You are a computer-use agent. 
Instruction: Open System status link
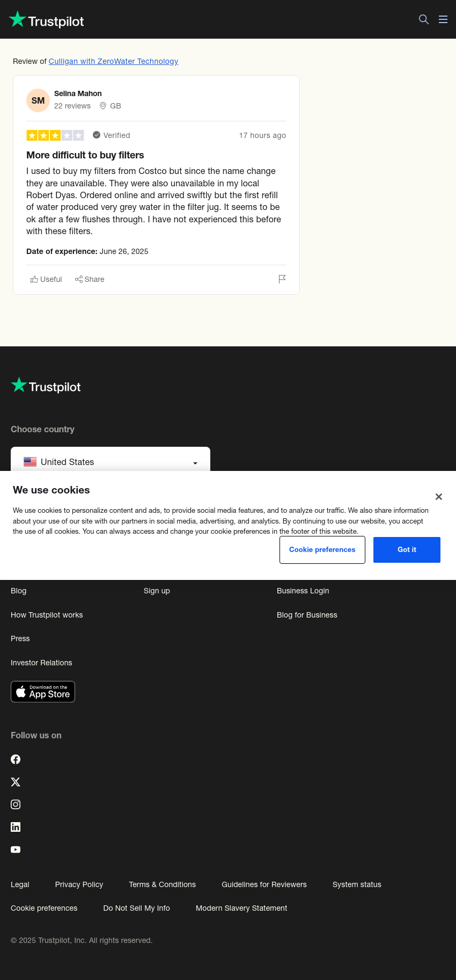coord(357,884)
